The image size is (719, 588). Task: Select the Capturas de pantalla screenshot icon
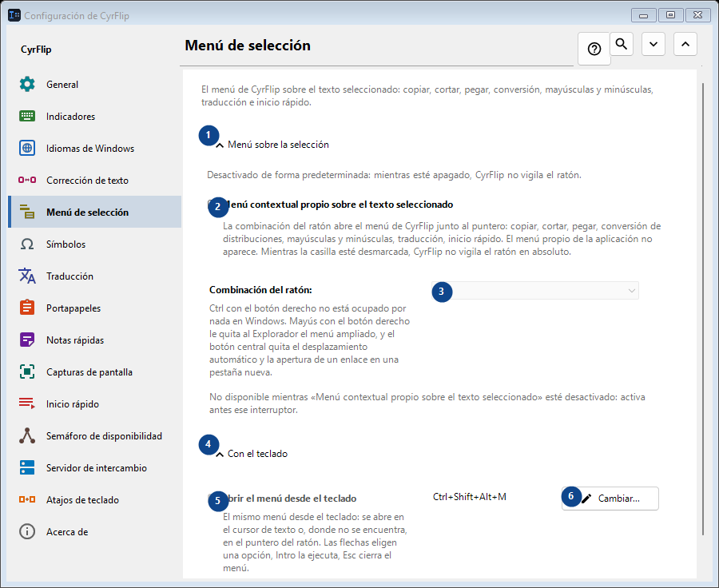(x=27, y=371)
